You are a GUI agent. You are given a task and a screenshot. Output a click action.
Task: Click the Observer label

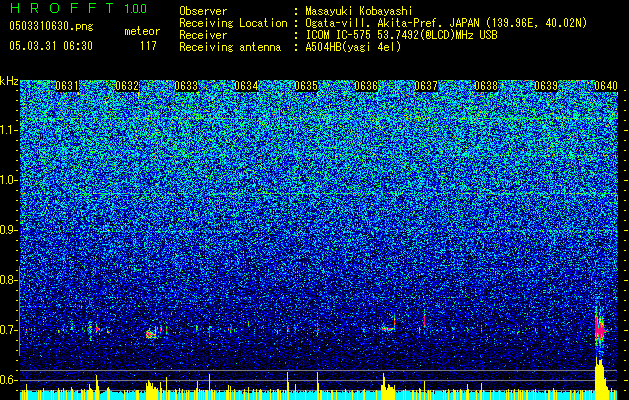pos(203,11)
